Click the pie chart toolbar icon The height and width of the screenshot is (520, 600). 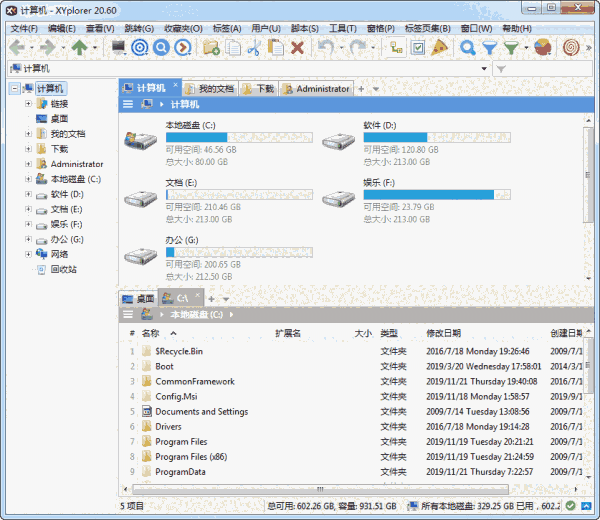[x=543, y=47]
